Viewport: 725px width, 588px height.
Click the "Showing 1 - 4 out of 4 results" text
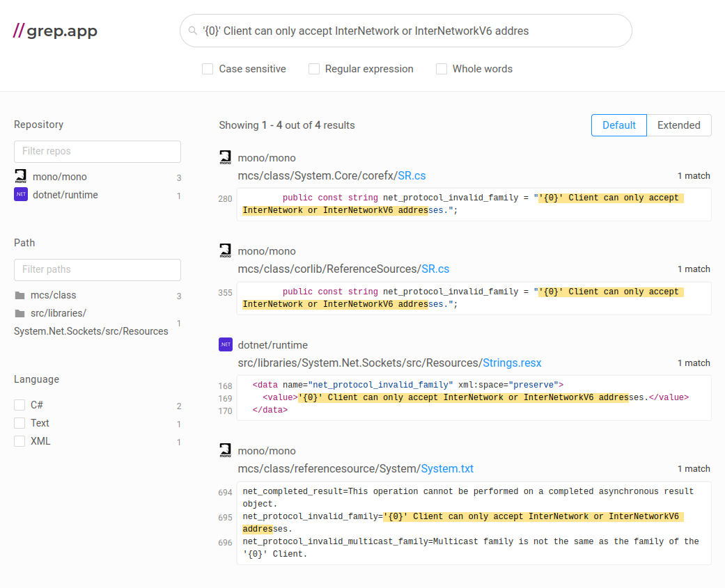coord(287,125)
